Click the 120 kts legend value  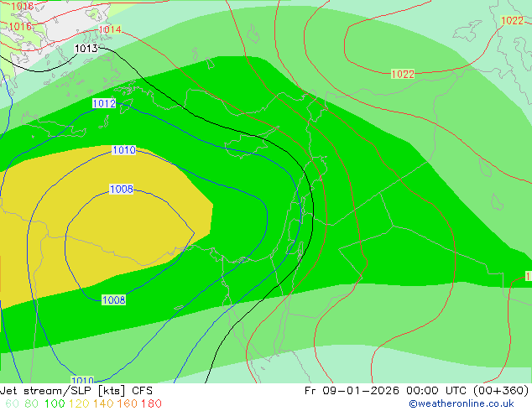pyautogui.click(x=79, y=403)
